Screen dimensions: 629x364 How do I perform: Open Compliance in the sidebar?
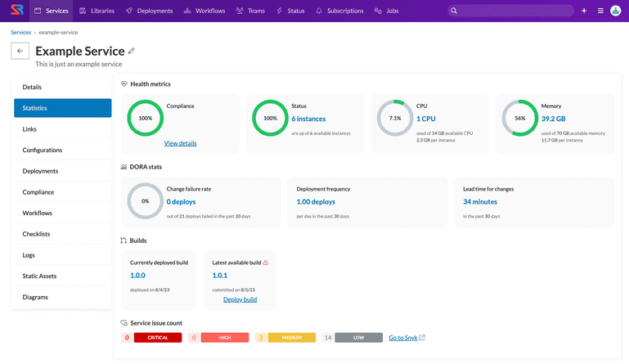(x=63, y=192)
